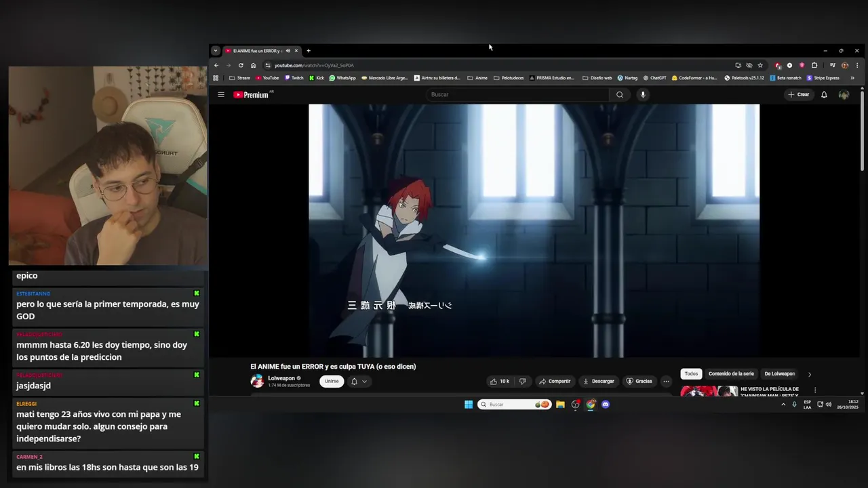Open ChatGPT bookmark
The height and width of the screenshot is (488, 868).
click(654, 78)
